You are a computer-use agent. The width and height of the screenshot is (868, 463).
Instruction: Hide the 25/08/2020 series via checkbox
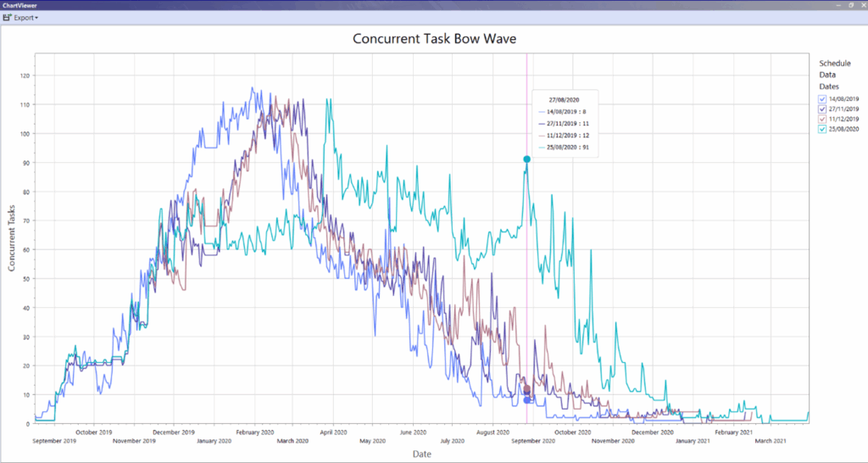822,129
